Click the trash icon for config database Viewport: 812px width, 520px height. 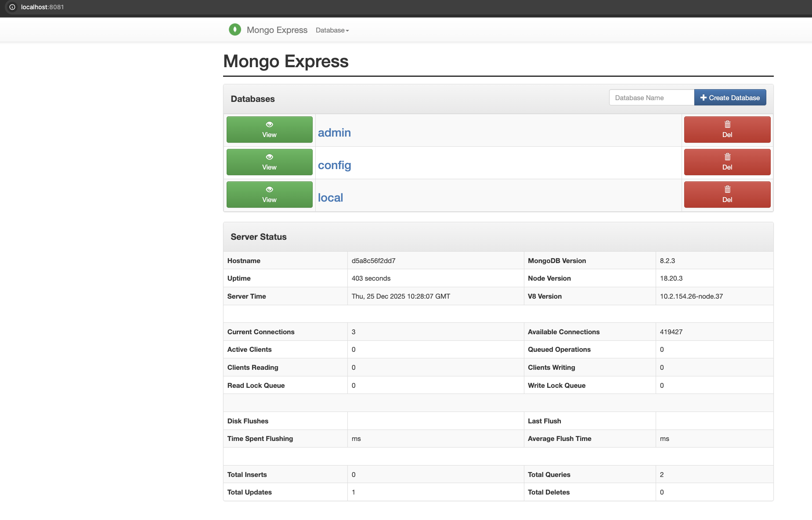(727, 157)
